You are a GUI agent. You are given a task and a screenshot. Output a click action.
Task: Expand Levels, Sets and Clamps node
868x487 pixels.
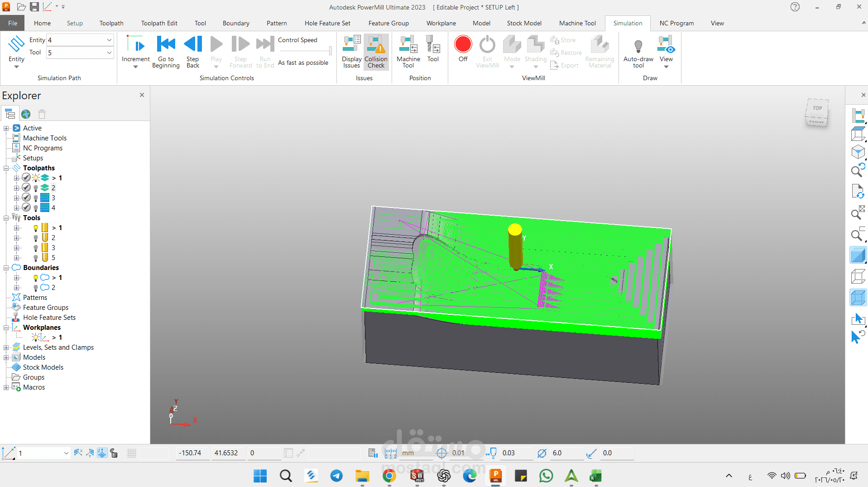pos(6,347)
